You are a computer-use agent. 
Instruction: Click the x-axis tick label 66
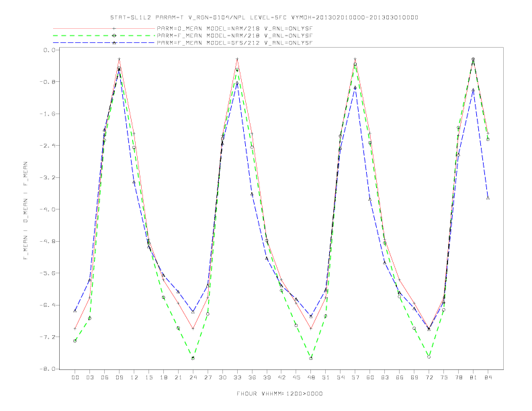400,377
